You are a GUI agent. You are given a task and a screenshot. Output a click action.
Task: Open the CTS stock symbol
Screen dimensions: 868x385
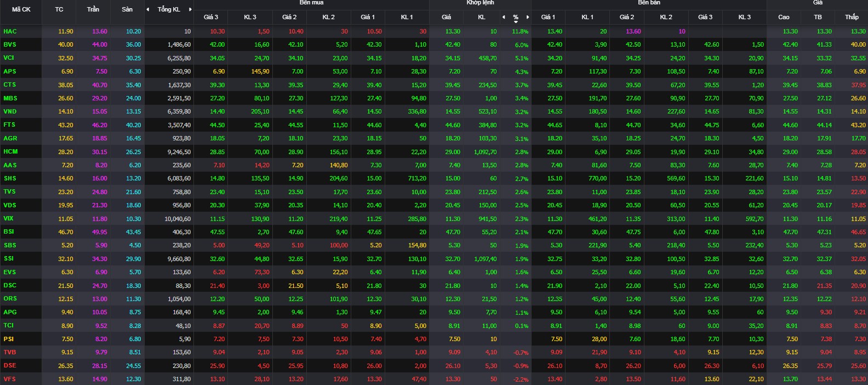pos(10,84)
